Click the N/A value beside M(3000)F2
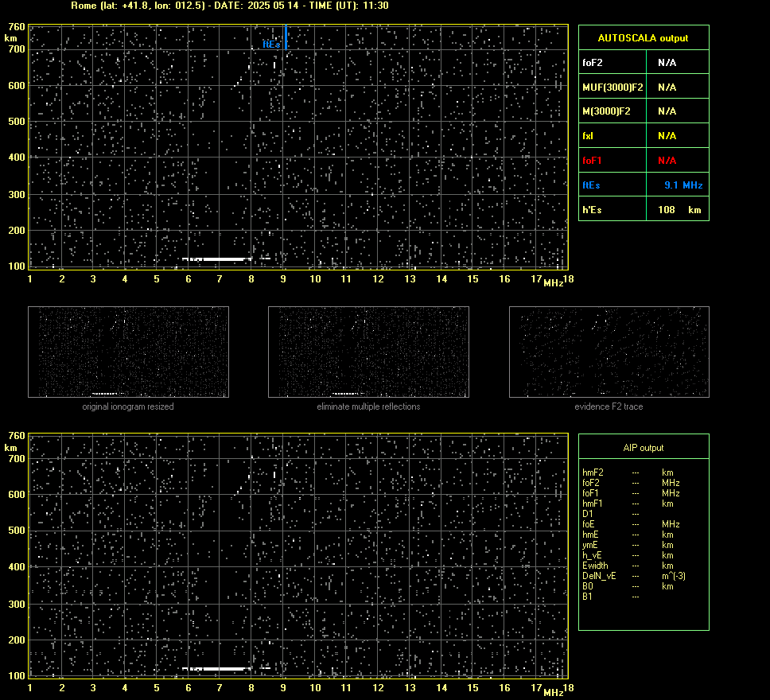This screenshot has width=770, height=700. point(667,111)
